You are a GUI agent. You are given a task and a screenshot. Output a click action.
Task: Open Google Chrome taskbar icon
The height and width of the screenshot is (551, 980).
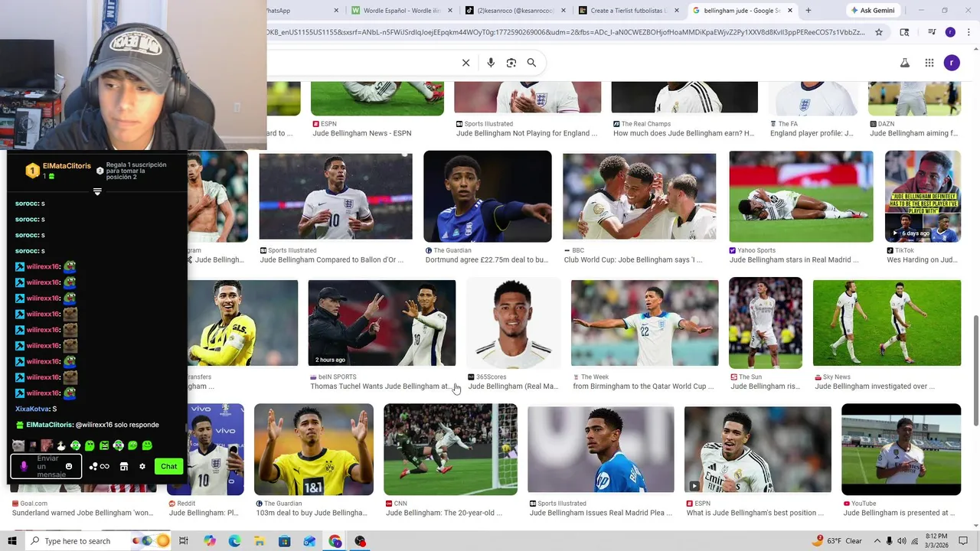click(335, 541)
